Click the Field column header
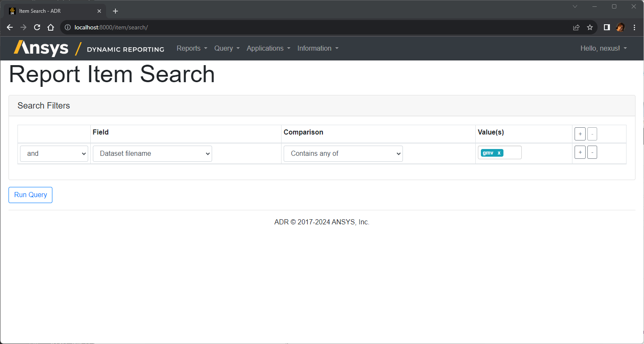 (x=101, y=132)
